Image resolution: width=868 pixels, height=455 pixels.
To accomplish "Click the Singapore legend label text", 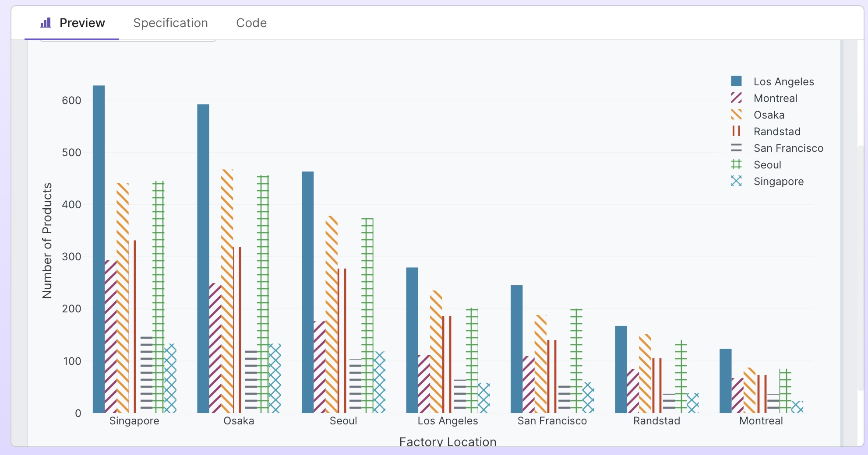I will pos(779,181).
